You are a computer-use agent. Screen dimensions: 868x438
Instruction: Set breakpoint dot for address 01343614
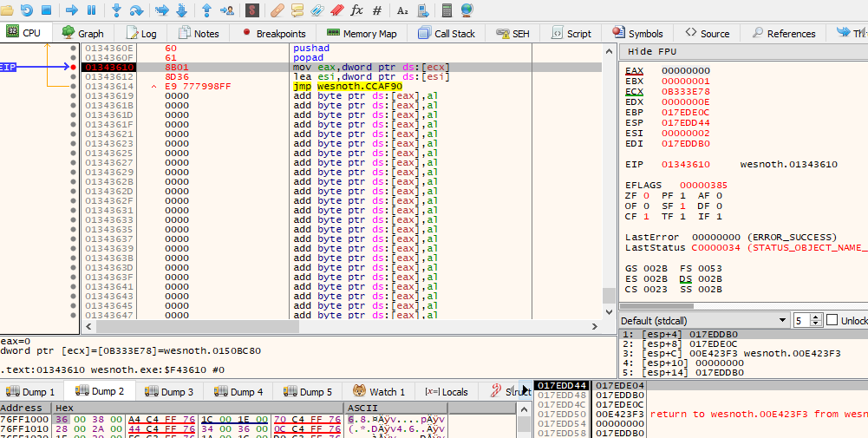click(x=73, y=87)
